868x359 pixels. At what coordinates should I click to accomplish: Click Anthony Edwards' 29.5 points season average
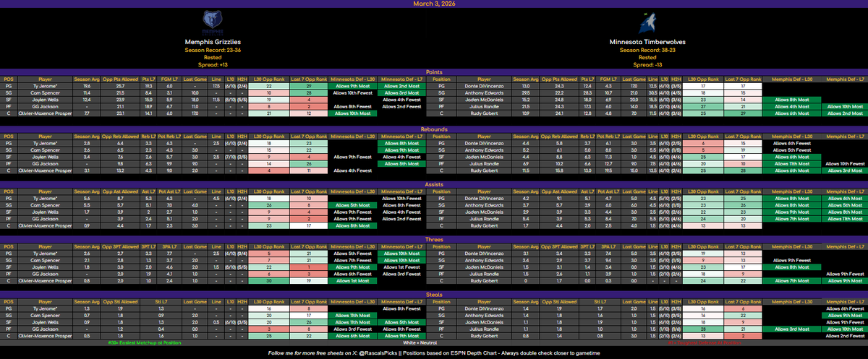click(527, 93)
